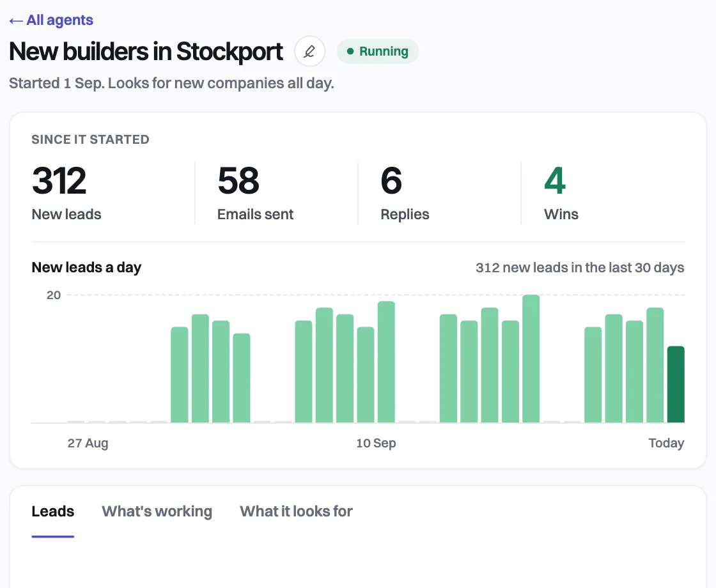
Task: Click the '10 Sep' axis label
Action: 377,444
